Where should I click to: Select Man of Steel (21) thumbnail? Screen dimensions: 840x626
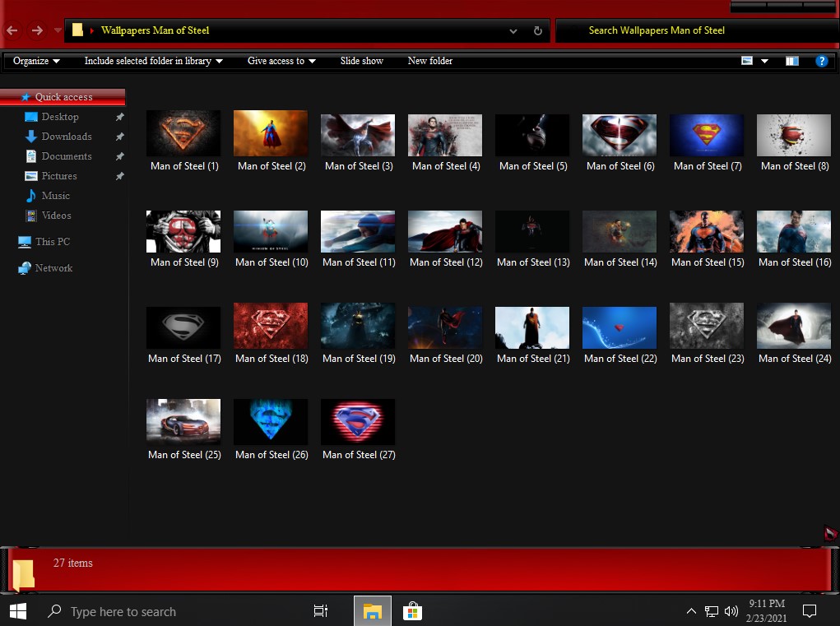(532, 327)
